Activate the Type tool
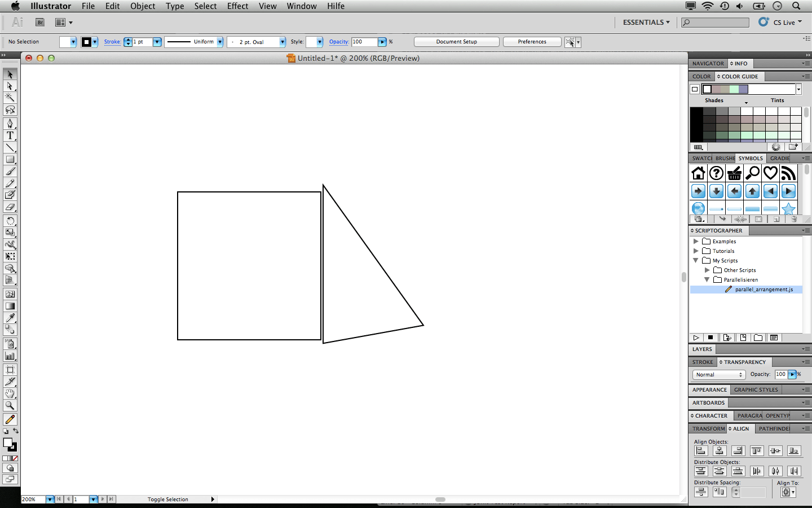This screenshot has height=508, width=812. click(10, 136)
